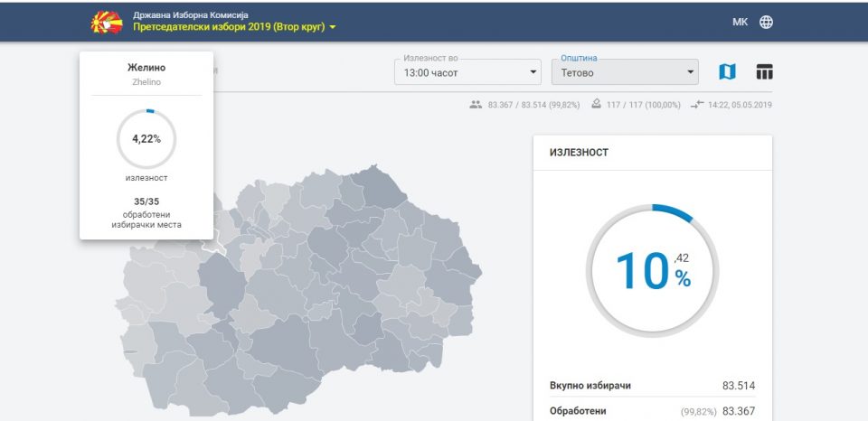The image size is (868, 421).
Task: Switch to map view icon
Action: (727, 72)
